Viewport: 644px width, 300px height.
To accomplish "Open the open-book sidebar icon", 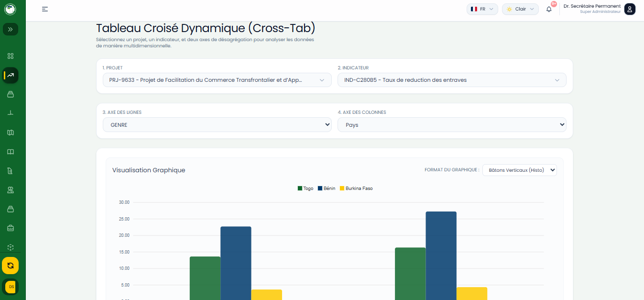I will click(x=11, y=152).
